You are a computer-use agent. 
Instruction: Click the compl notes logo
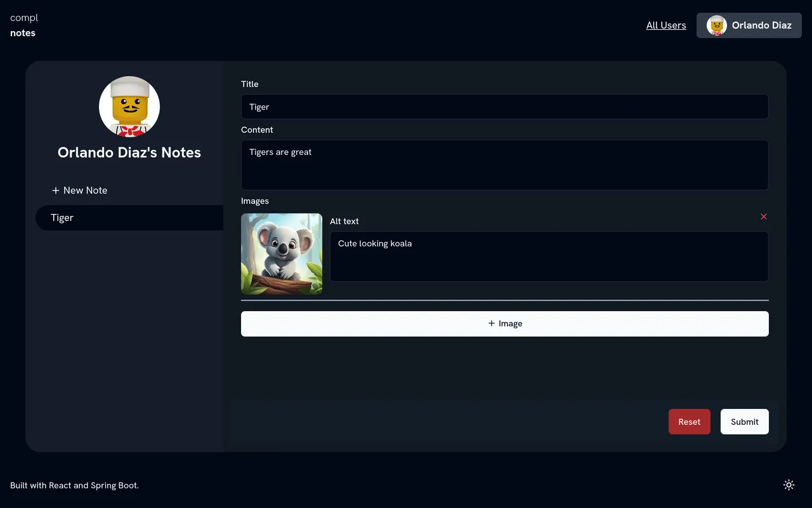(23, 25)
